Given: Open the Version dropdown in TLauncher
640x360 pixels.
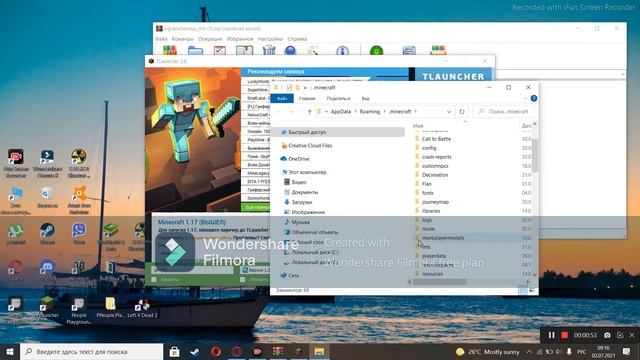Looking at the screenshot, I should pos(255,270).
